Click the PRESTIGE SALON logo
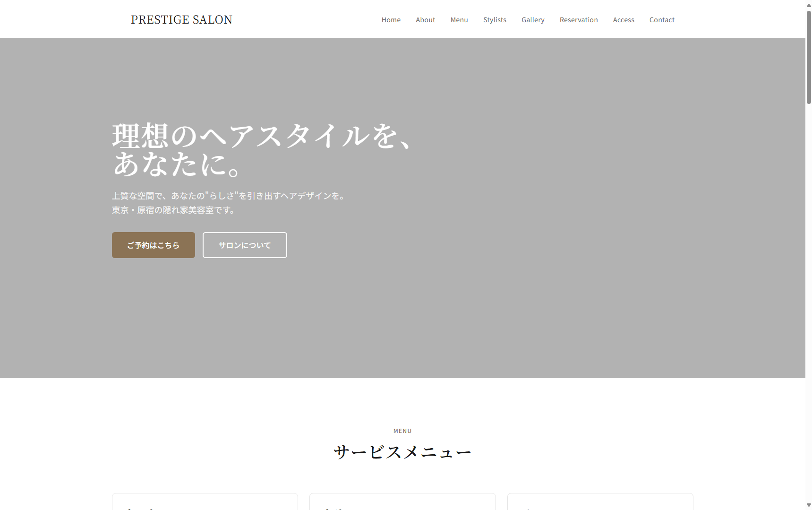 point(181,19)
